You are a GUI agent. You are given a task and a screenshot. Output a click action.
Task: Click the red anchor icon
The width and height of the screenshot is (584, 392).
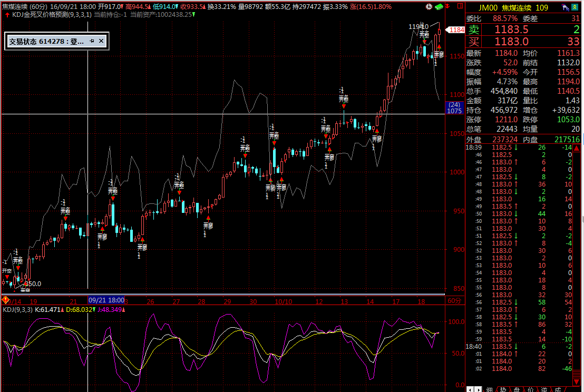coord(447,7)
